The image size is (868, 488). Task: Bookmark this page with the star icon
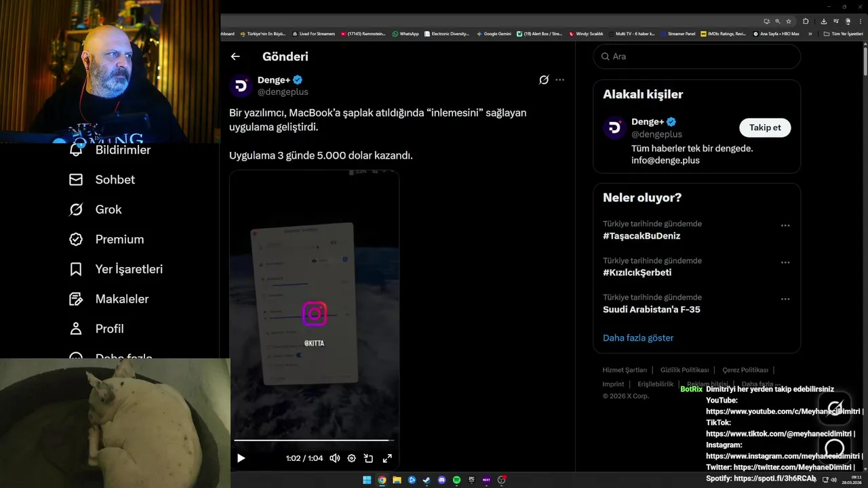(x=789, y=21)
